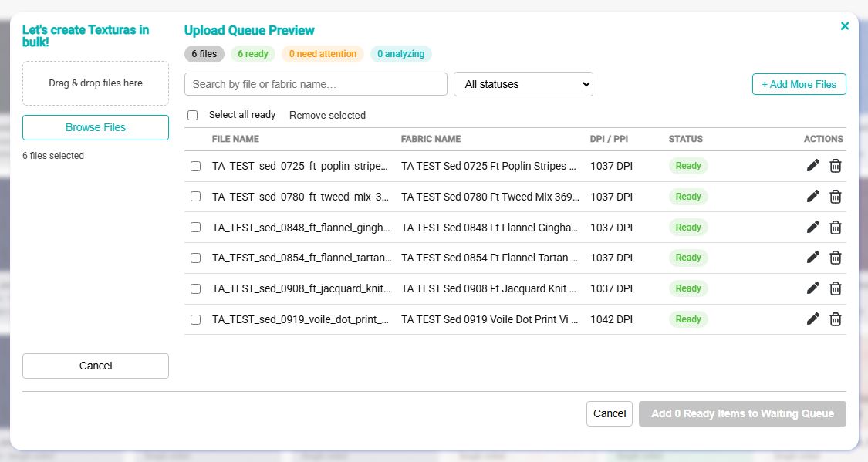Click fabric name TA TEST Sed 0908 Ft Jacquard Knit
The image size is (868, 462).
[489, 288]
